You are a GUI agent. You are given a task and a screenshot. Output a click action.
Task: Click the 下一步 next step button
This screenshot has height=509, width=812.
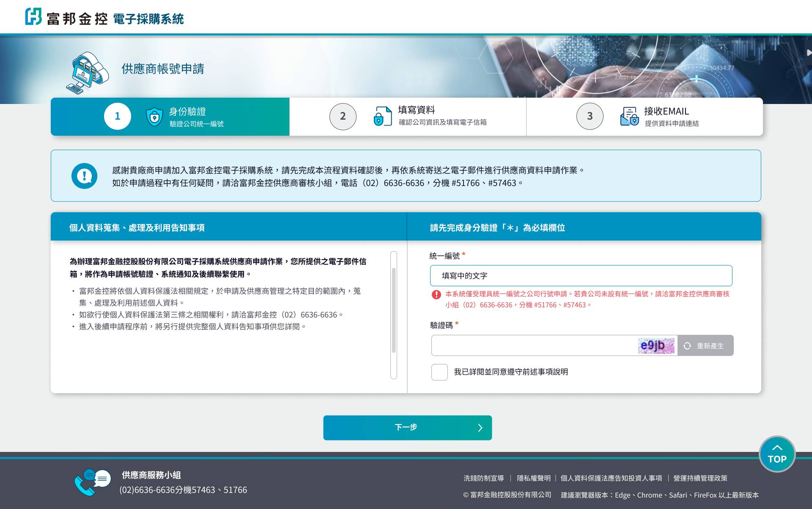coord(408,428)
